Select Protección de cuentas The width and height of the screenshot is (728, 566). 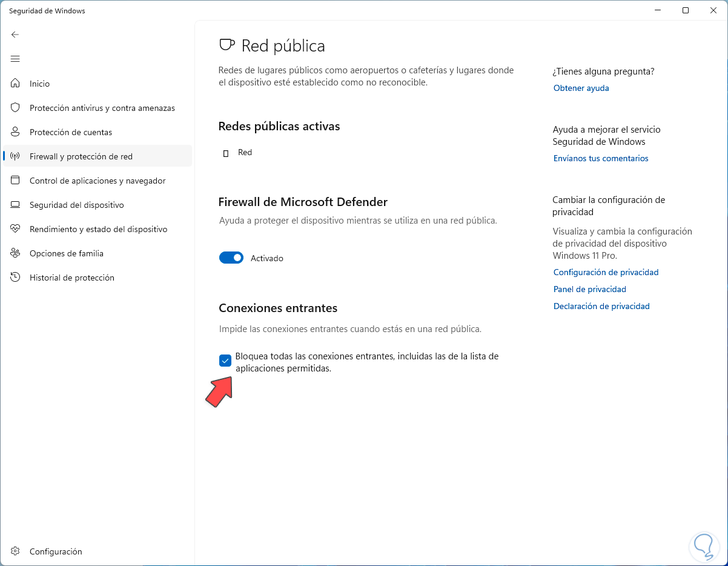point(98,132)
